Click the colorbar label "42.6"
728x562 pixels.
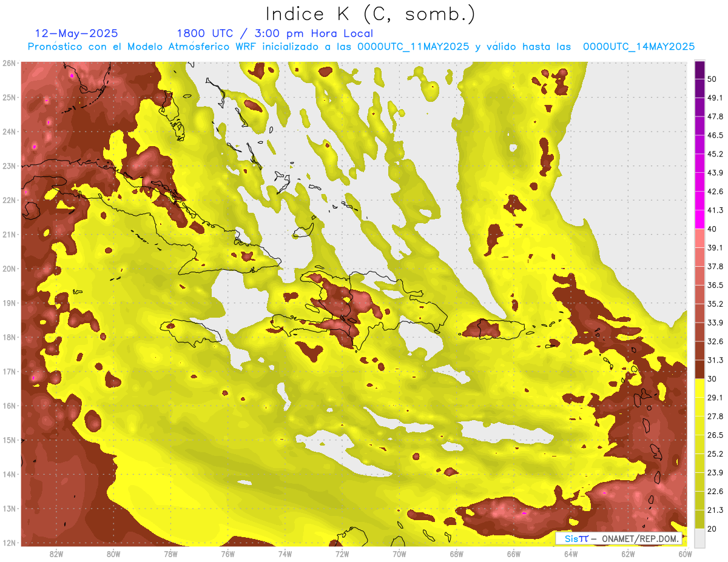point(715,192)
